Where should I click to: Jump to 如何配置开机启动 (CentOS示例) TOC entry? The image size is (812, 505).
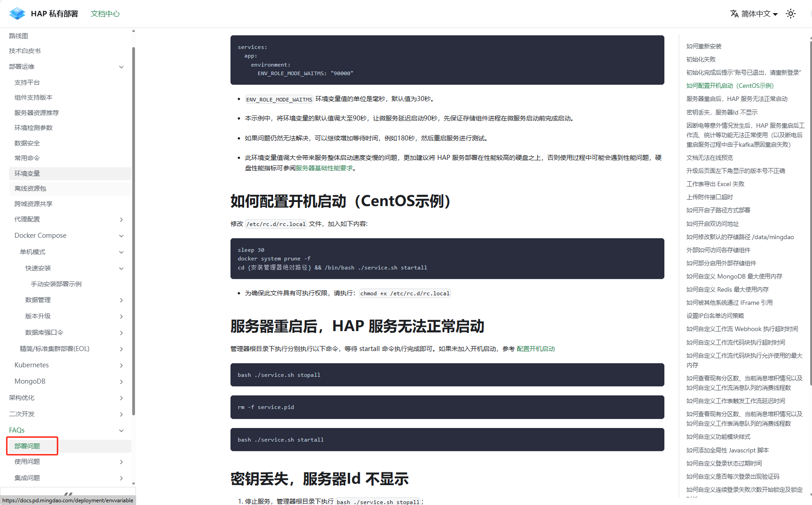click(730, 86)
